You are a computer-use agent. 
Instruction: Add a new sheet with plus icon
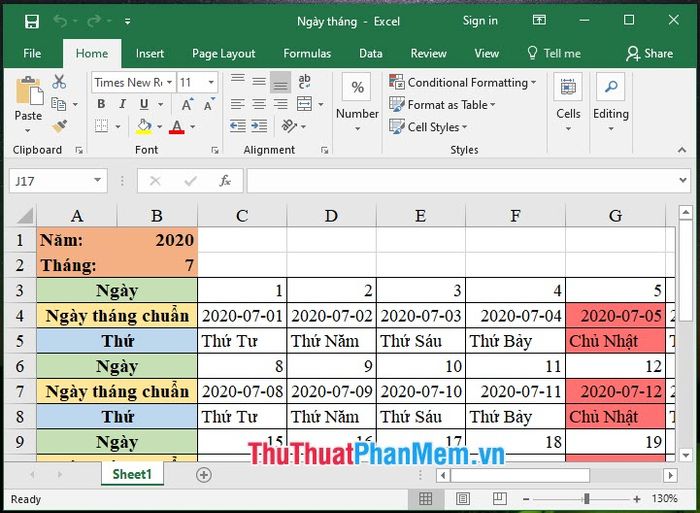[204, 475]
